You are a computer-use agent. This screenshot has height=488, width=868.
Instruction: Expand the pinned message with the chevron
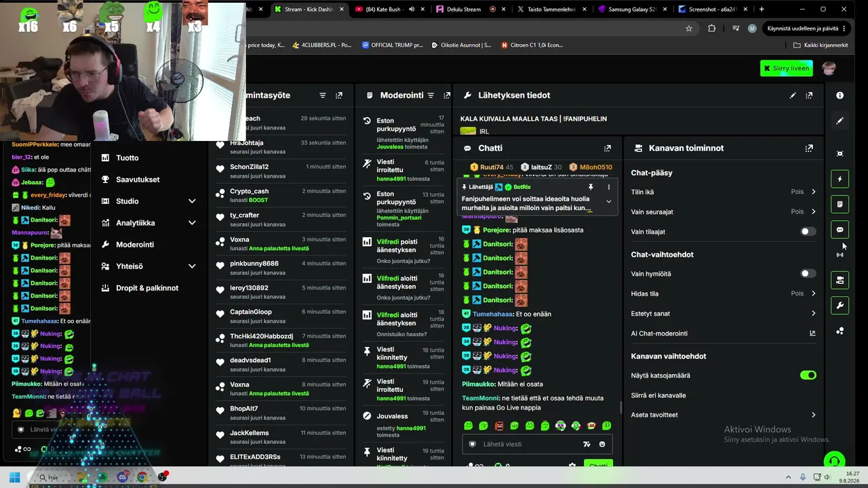pos(608,201)
